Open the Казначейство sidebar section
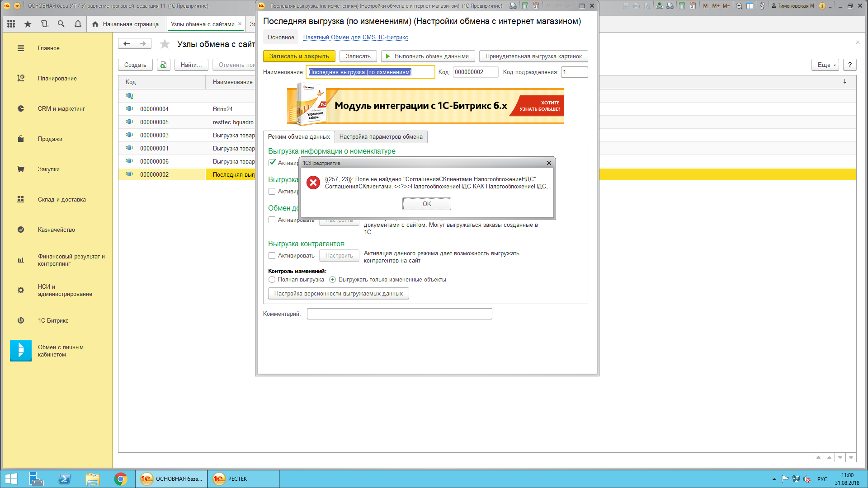Image resolution: width=868 pixels, height=488 pixels. (x=56, y=230)
